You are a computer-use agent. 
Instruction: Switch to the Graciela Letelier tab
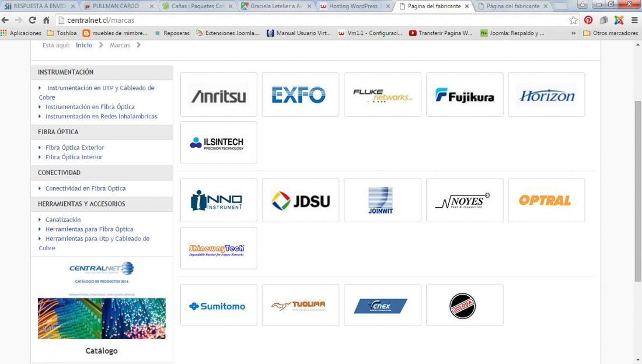click(277, 6)
